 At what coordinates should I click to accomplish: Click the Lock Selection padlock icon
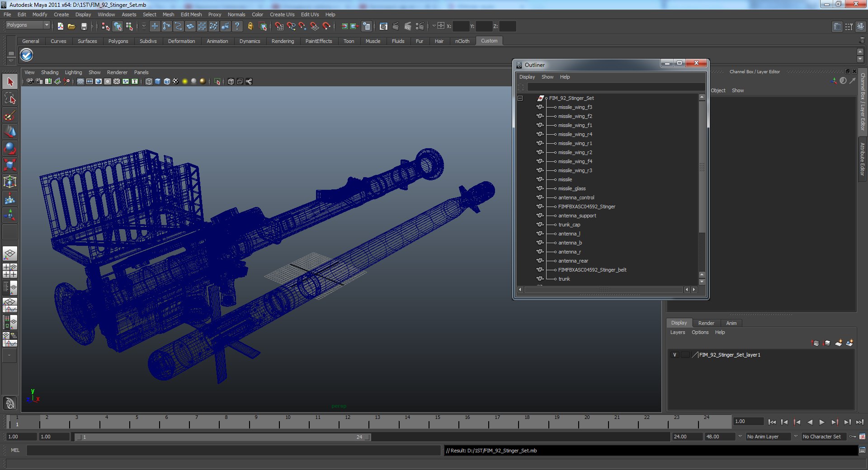[x=250, y=27]
